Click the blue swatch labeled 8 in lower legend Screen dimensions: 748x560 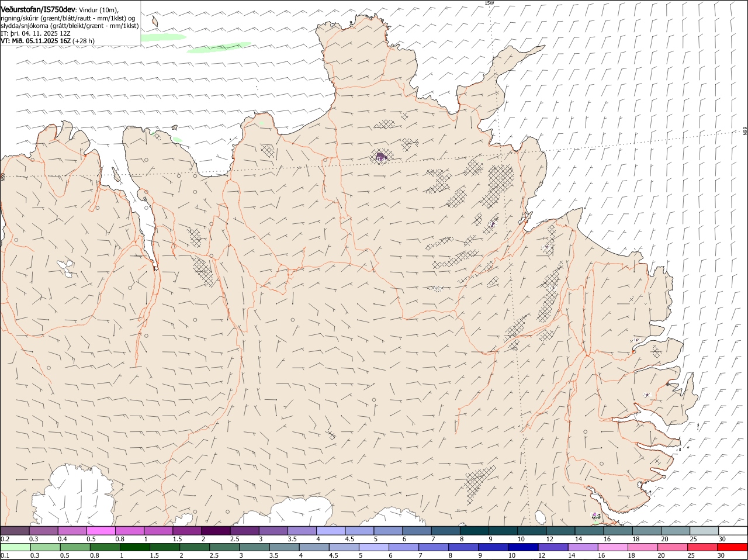[x=463, y=547]
